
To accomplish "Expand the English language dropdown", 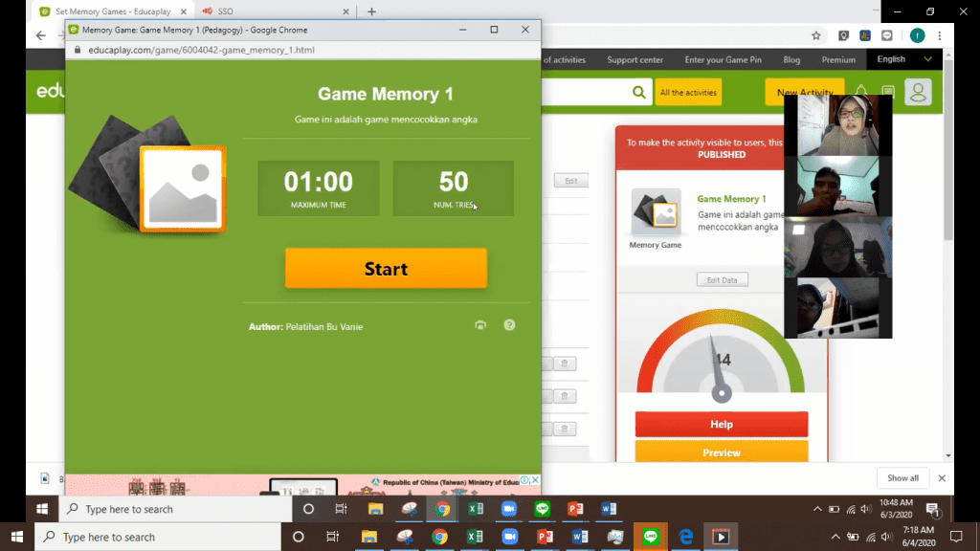I will 903,59.
